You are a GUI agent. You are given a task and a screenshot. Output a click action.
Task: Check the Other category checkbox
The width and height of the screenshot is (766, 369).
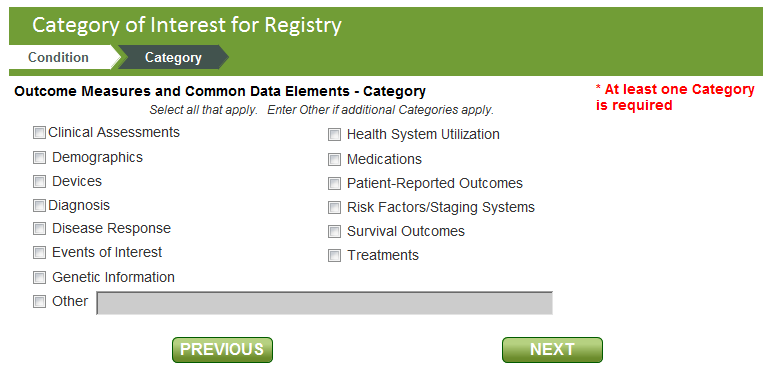pos(39,302)
